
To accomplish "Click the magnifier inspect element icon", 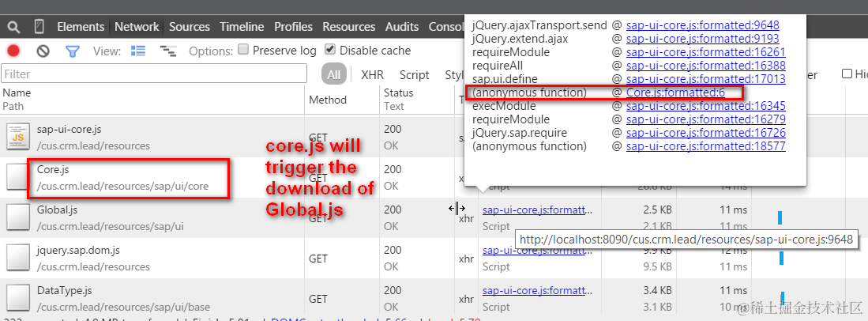I will (x=14, y=27).
